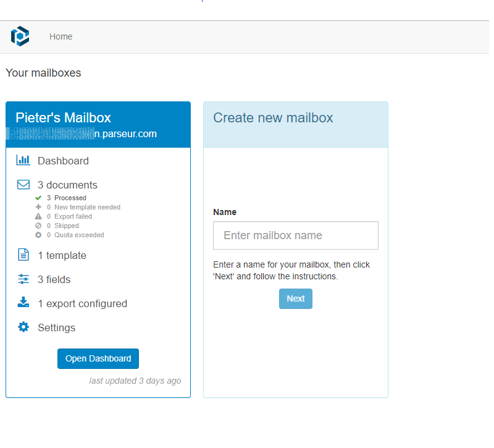Image resolution: width=494 pixels, height=448 pixels.
Task: Click the export download icon
Action: pyautogui.click(x=23, y=302)
